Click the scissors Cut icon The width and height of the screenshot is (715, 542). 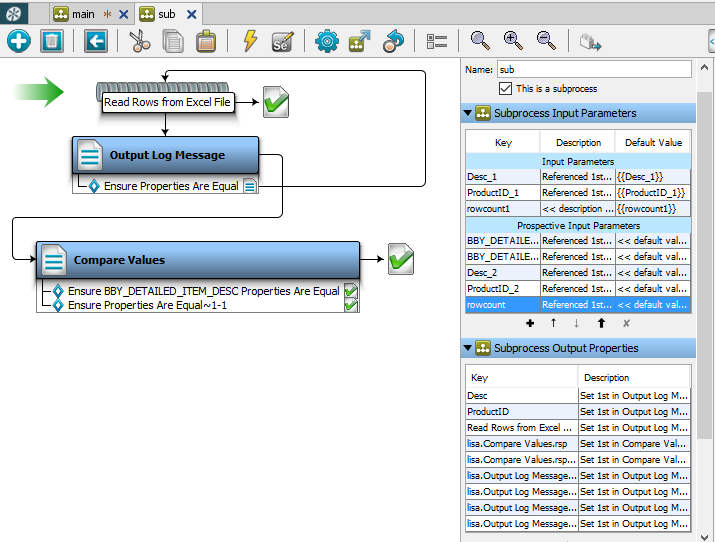139,41
